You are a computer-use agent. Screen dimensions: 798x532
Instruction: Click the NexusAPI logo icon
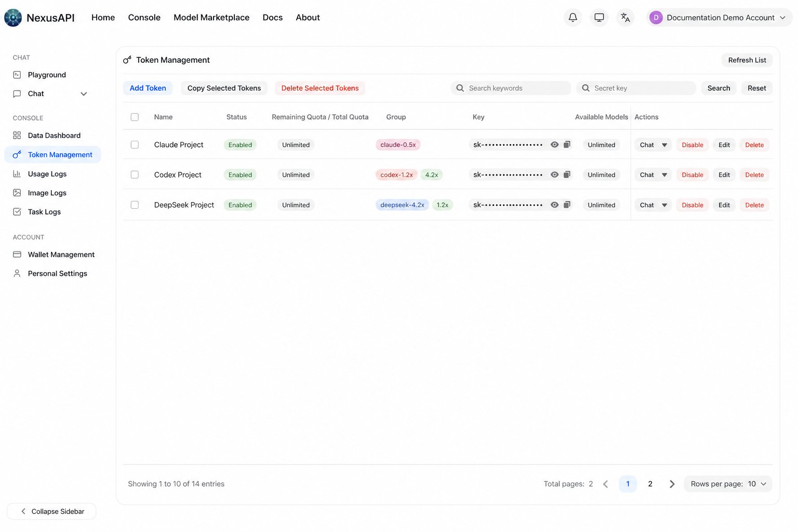13,18
